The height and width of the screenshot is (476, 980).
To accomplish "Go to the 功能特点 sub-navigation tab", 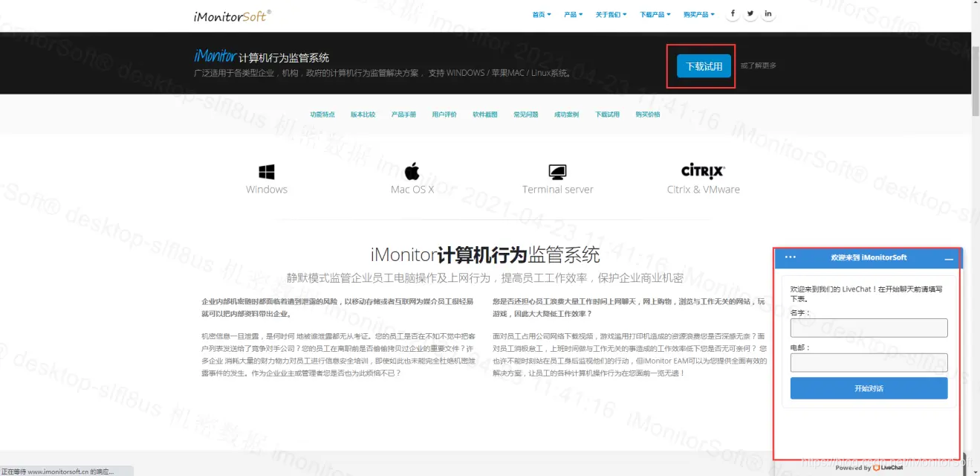I will (x=322, y=115).
